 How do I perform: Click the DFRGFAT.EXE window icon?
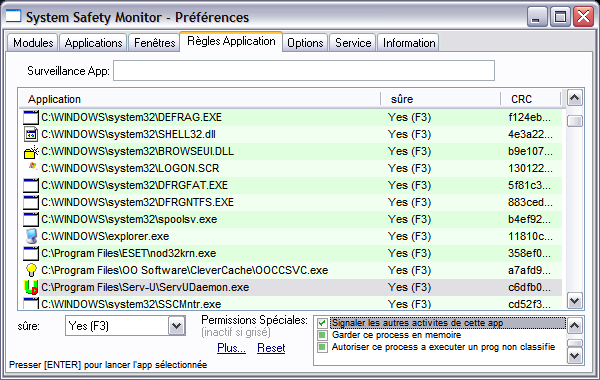31,185
